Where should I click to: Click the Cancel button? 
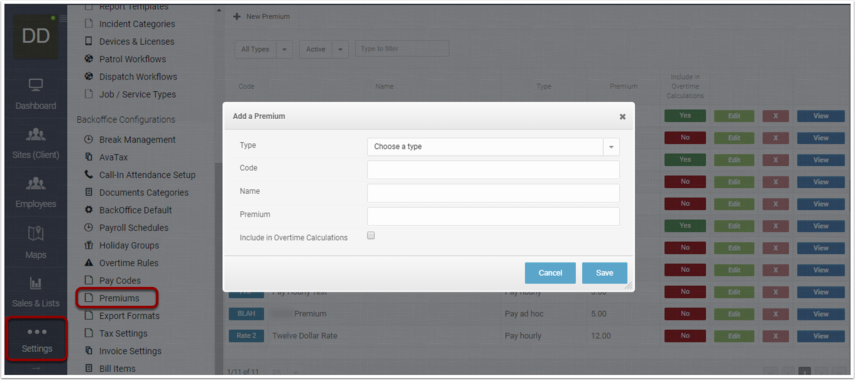[550, 273]
